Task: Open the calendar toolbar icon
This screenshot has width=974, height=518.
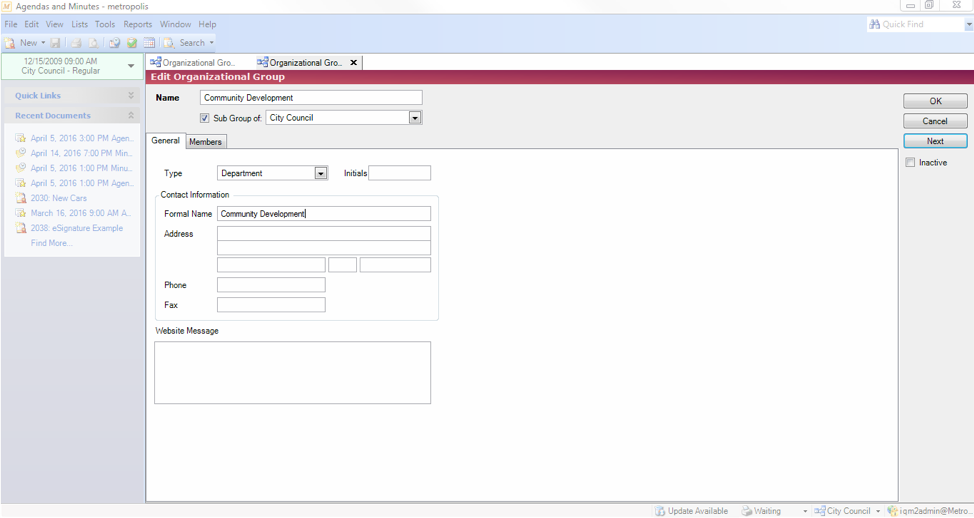Action: pyautogui.click(x=149, y=43)
